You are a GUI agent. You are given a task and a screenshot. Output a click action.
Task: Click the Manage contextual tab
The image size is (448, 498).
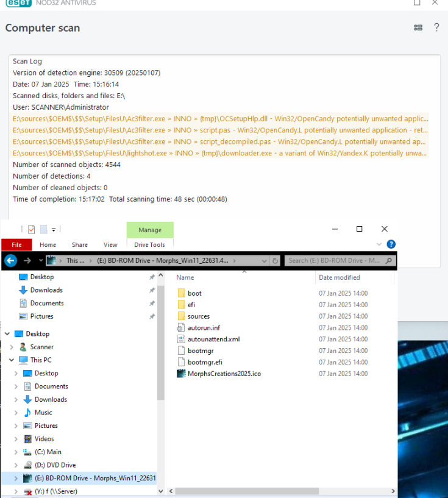click(150, 230)
